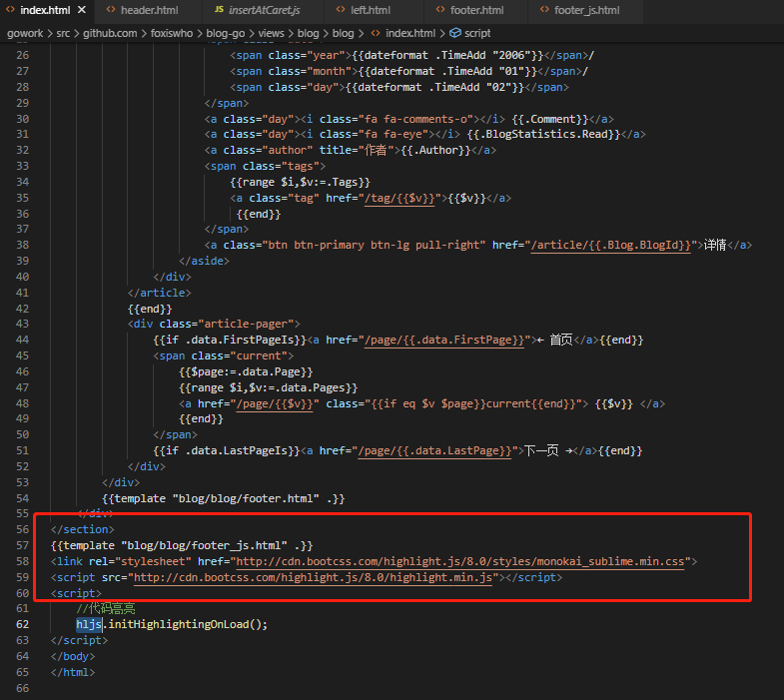Click the file icon on footer_js.html tab
The height and width of the screenshot is (700, 784).
click(544, 10)
